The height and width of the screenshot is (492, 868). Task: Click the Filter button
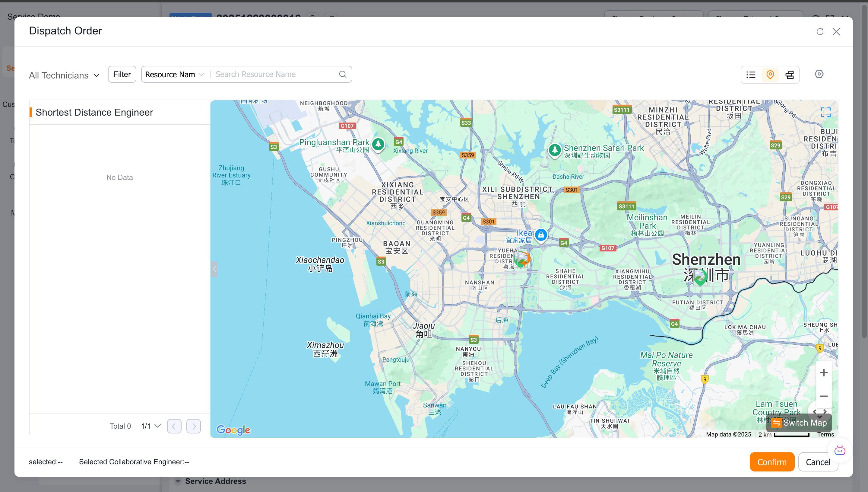122,74
